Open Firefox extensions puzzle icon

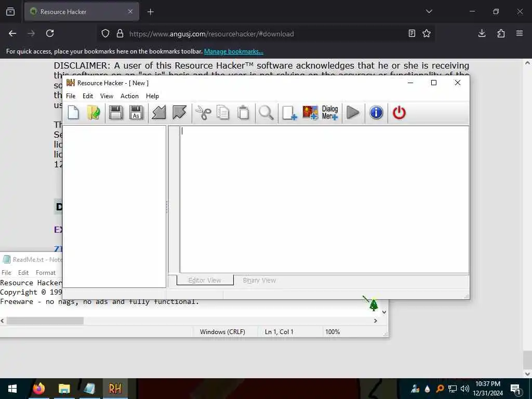tap(501, 33)
